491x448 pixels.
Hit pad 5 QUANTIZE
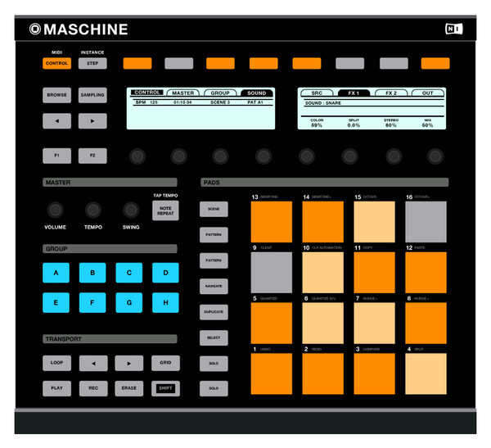click(x=272, y=324)
